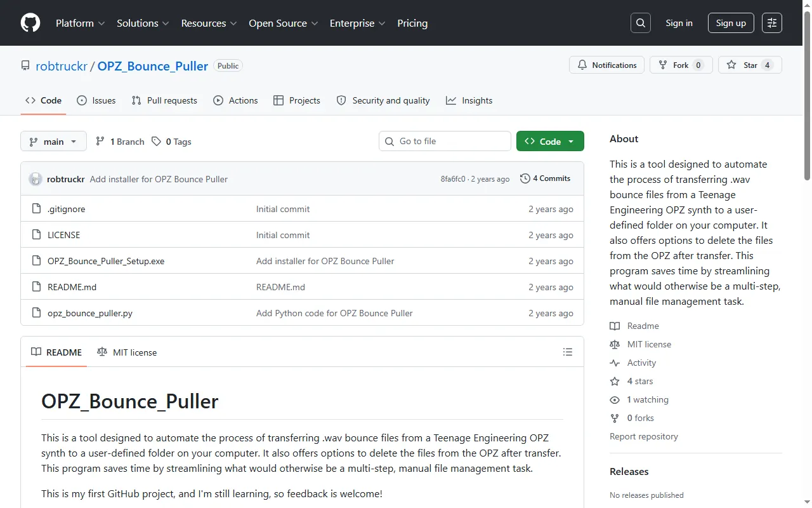Click the Pricing link
This screenshot has width=812, height=508.
click(412, 23)
